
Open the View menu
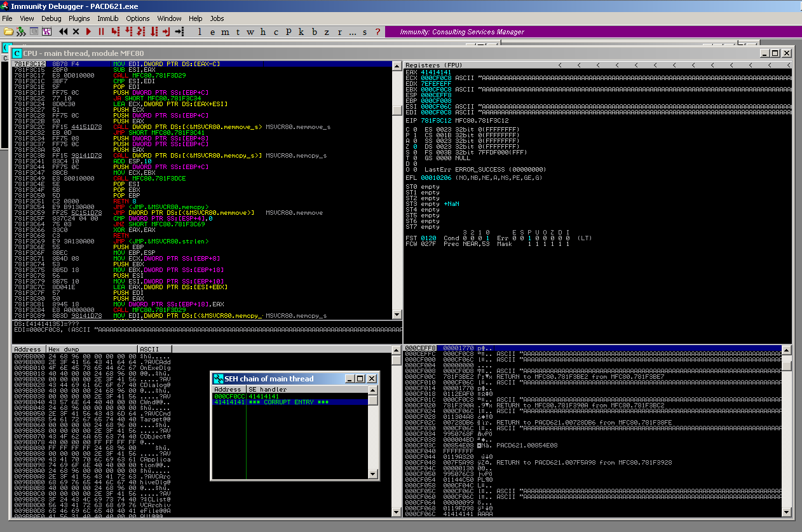(27, 18)
